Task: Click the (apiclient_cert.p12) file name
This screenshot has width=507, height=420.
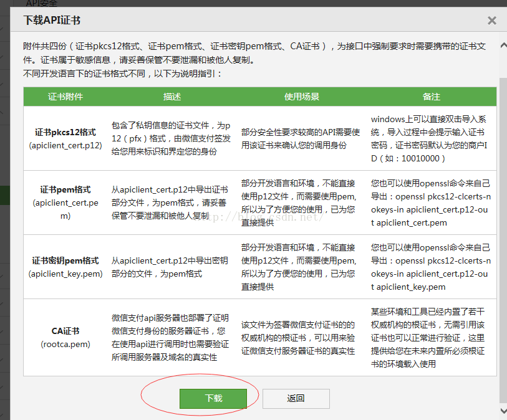Action: (x=65, y=145)
